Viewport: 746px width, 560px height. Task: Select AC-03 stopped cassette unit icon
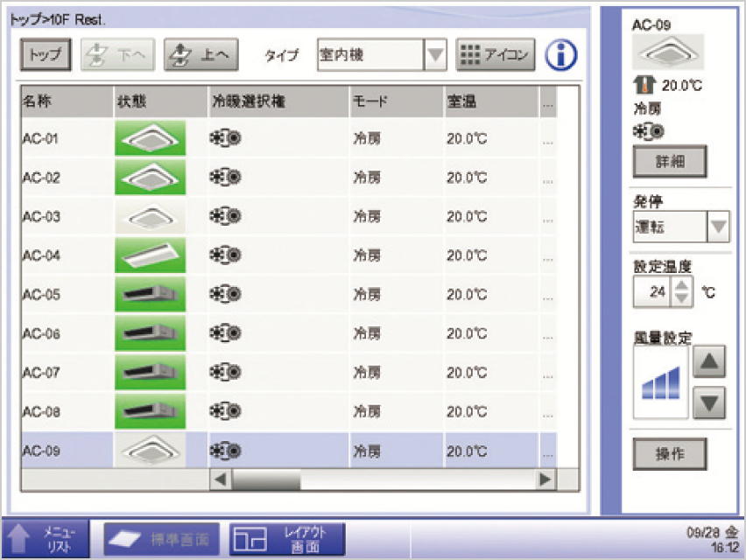(151, 216)
